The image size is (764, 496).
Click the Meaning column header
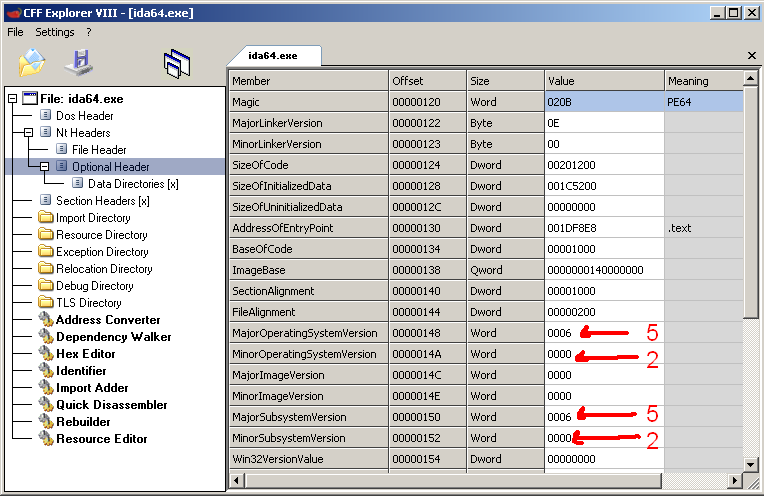click(704, 81)
